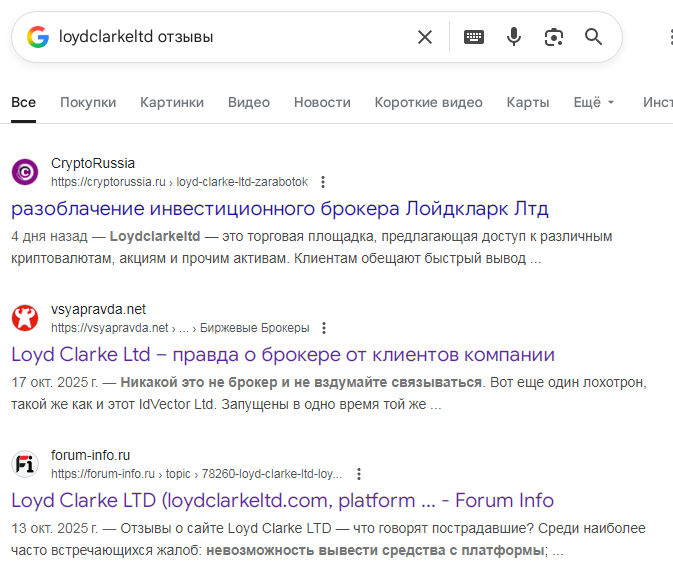Click snippet text starting 4 дня назад
The width and height of the screenshot is (673, 570).
[x=312, y=247]
